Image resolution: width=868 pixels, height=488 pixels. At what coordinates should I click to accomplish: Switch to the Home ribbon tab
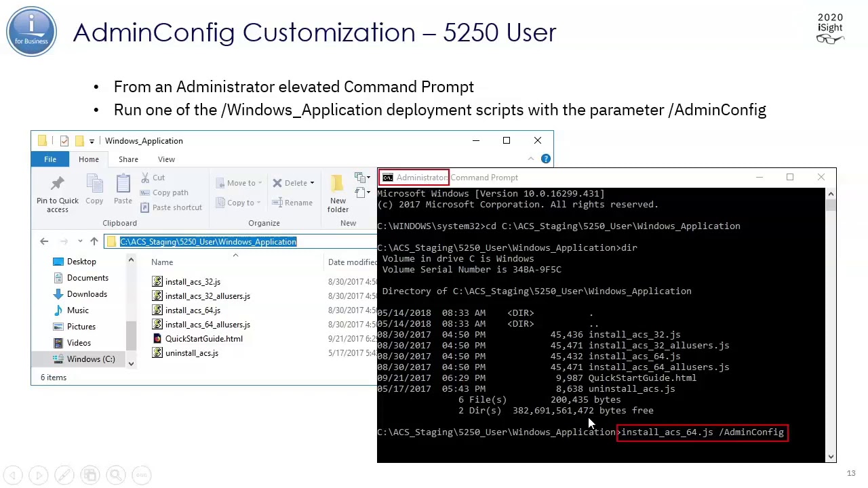88,159
